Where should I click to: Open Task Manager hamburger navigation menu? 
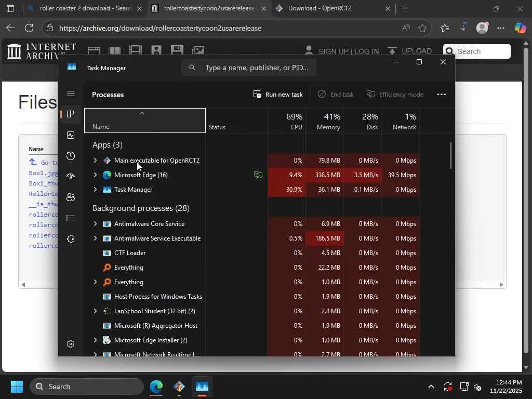click(x=71, y=94)
